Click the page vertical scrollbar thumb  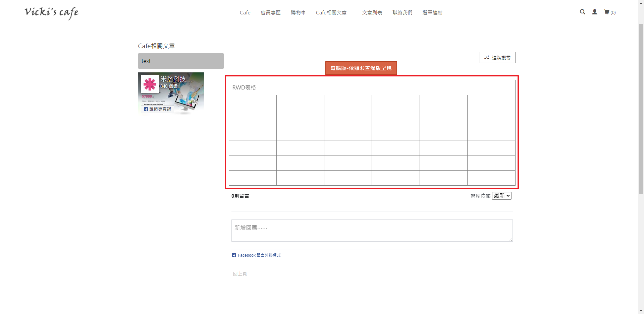pyautogui.click(x=641, y=107)
